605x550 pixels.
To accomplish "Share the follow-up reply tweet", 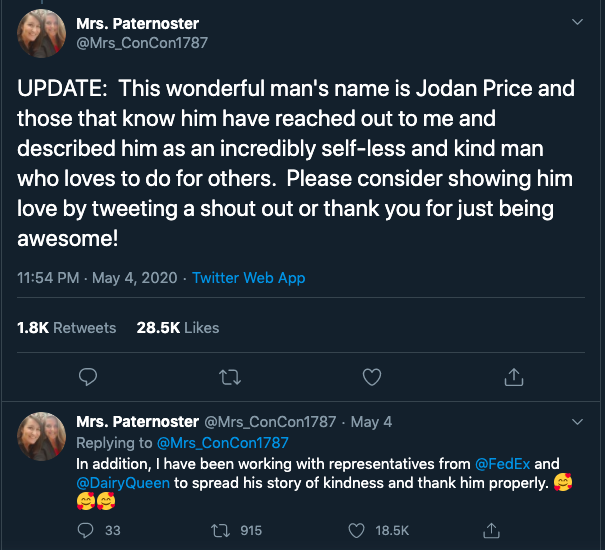I will click(x=491, y=530).
